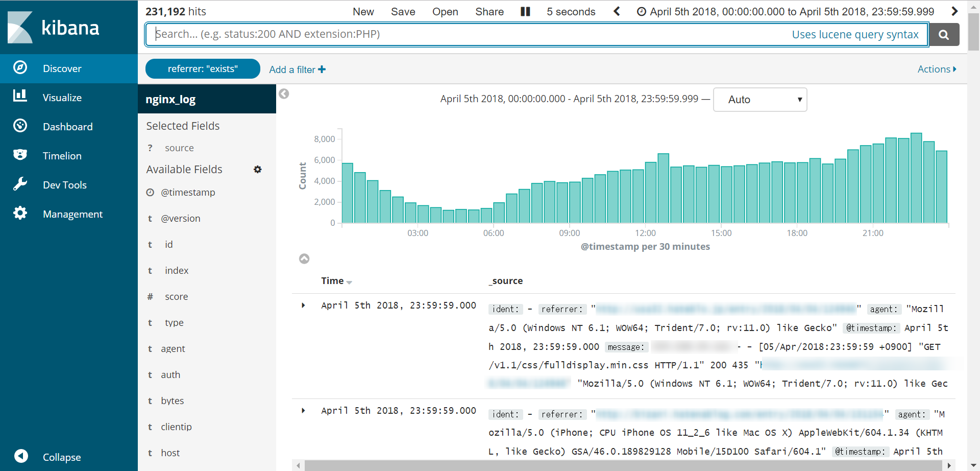Screen dimensions: 980x471
Task: Collapse the fields sidebar with the chevron
Action: [284, 94]
